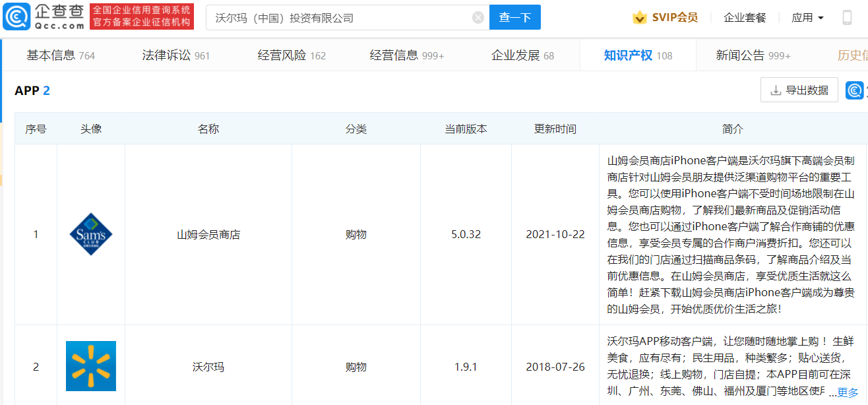868x405 pixels.
Task: Switch to the 新闻公告 tab
Action: click(x=753, y=55)
